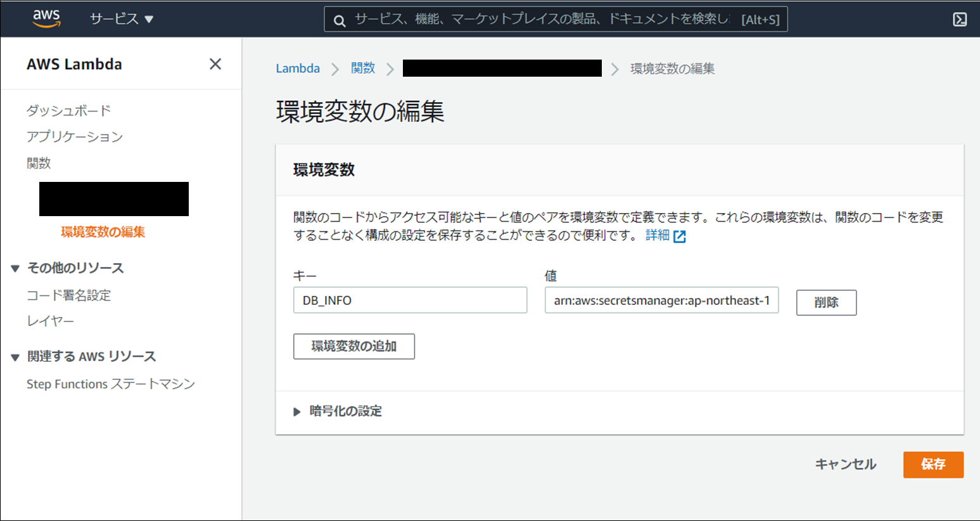Collapse the 関連する AWS リソース section
980x521 pixels.
tap(15, 357)
